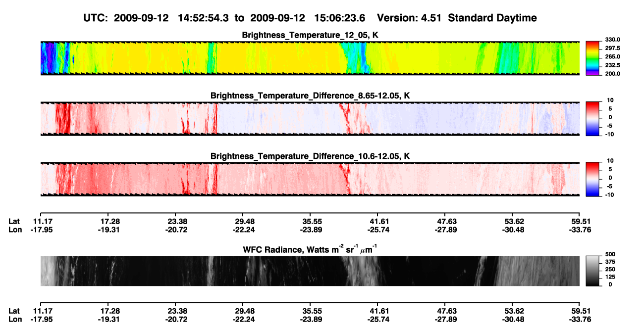This screenshot has height=330, width=644.
Task: Click the 8.65-12.05 difference image strip
Action: pos(310,119)
